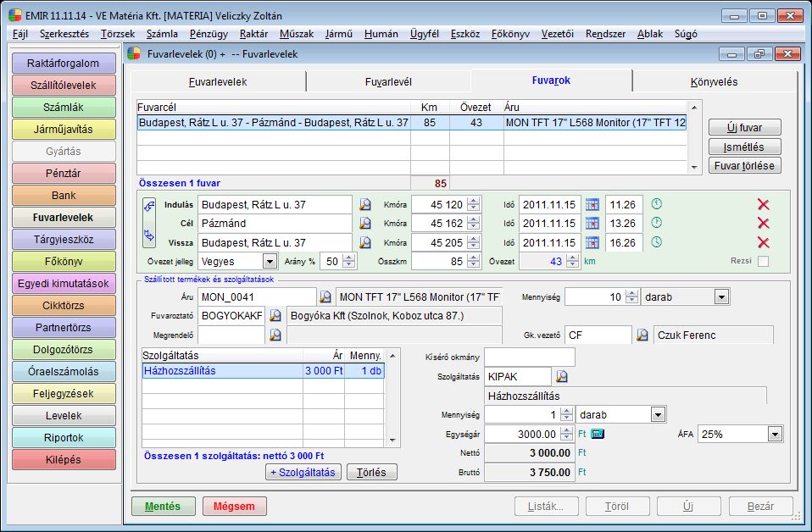812x532 pixels.
Task: Adjust the Indulás Kmóra 45 120 stepper
Action: click(473, 204)
